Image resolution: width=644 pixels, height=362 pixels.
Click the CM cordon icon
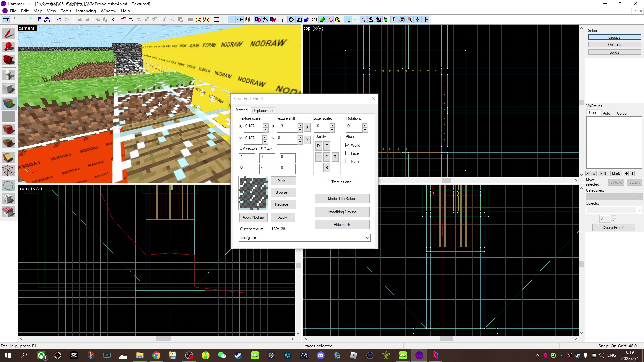(x=314, y=20)
